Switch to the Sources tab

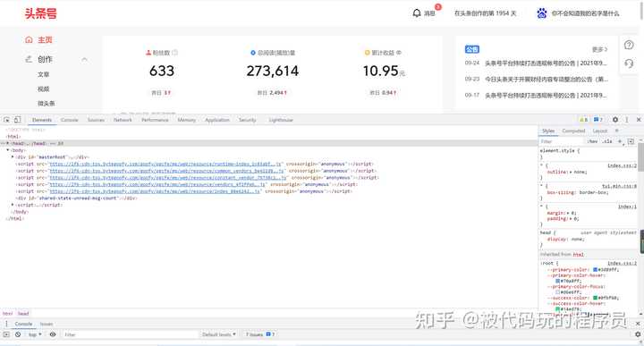[x=96, y=120]
